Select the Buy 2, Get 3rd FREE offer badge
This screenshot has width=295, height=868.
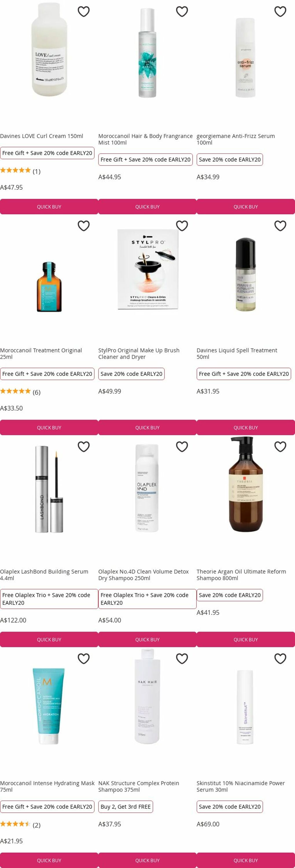pos(125,807)
